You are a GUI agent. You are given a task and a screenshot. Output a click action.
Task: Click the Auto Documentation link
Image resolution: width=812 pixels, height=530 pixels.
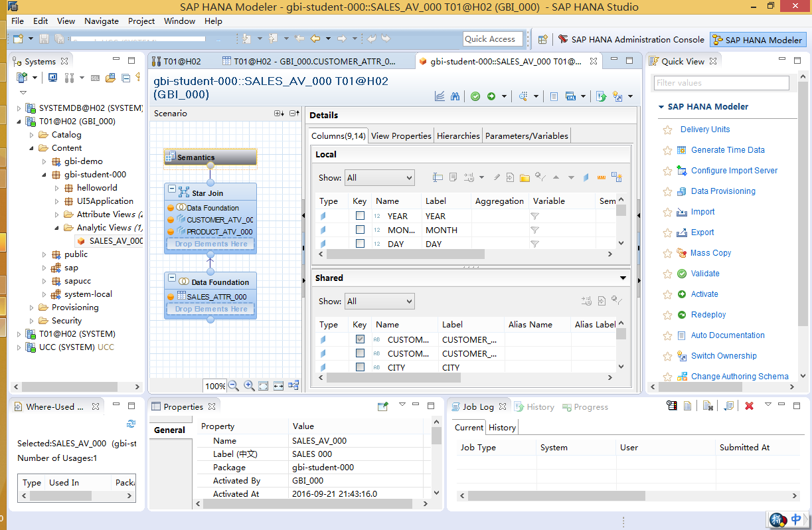coord(728,335)
